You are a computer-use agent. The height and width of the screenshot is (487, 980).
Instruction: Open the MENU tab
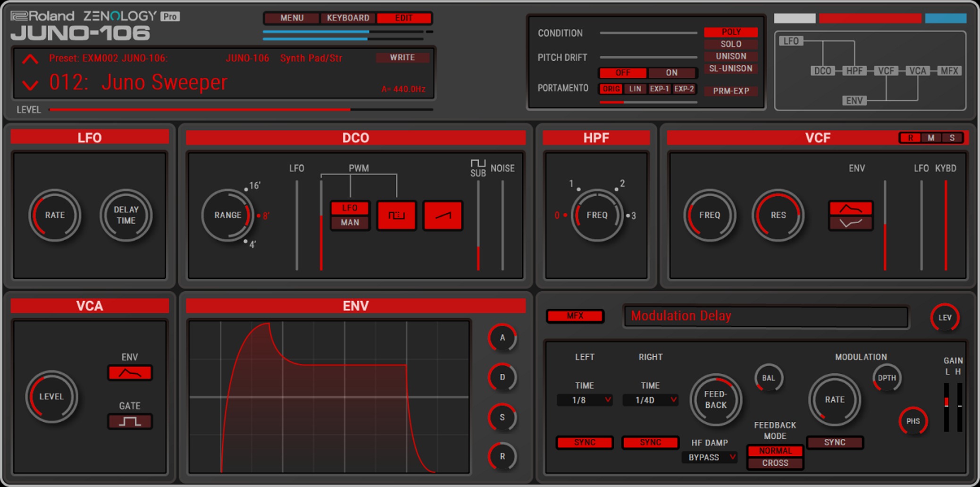tap(292, 18)
